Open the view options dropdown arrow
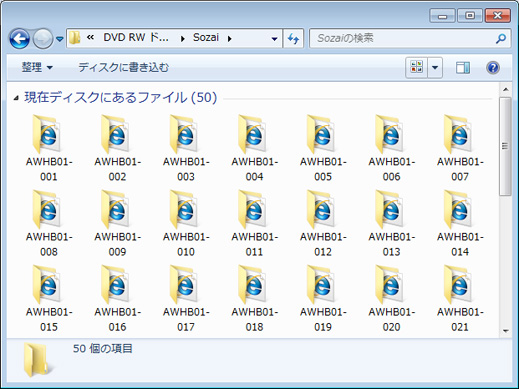This screenshot has height=389, width=519. (x=435, y=68)
